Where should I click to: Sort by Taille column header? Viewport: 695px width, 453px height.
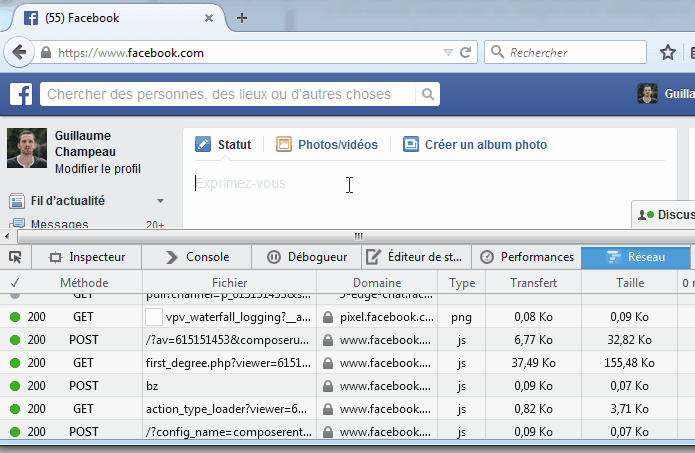[x=630, y=282]
